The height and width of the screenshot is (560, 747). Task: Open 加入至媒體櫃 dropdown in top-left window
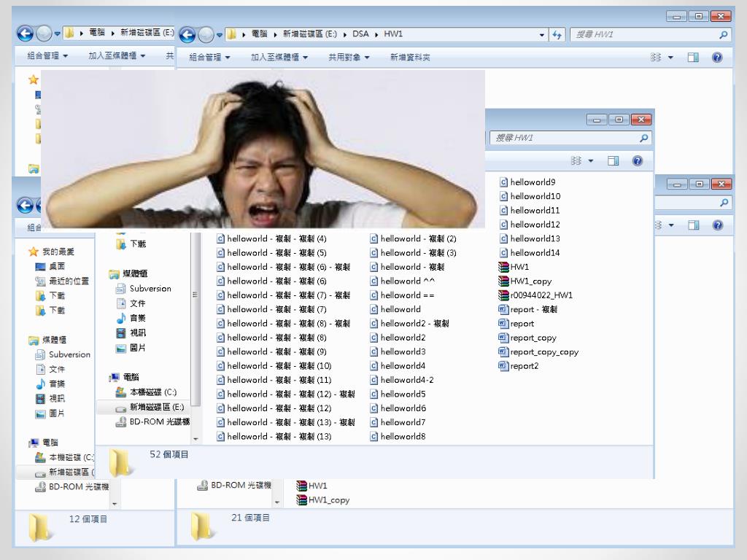(x=117, y=56)
